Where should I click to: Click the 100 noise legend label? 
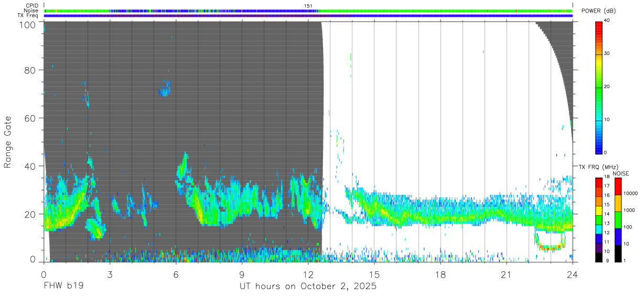(628, 227)
